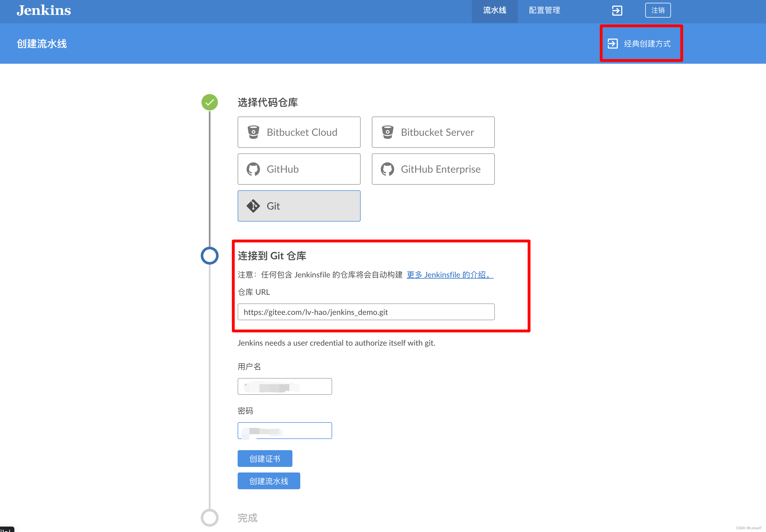Click the Jenkins logo in header
This screenshot has width=766, height=532.
[x=44, y=10]
